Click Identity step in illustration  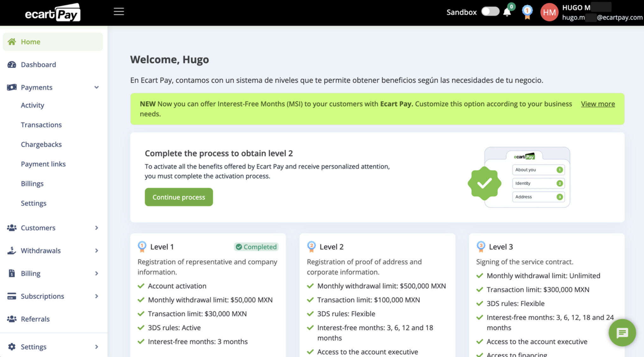pyautogui.click(x=539, y=183)
